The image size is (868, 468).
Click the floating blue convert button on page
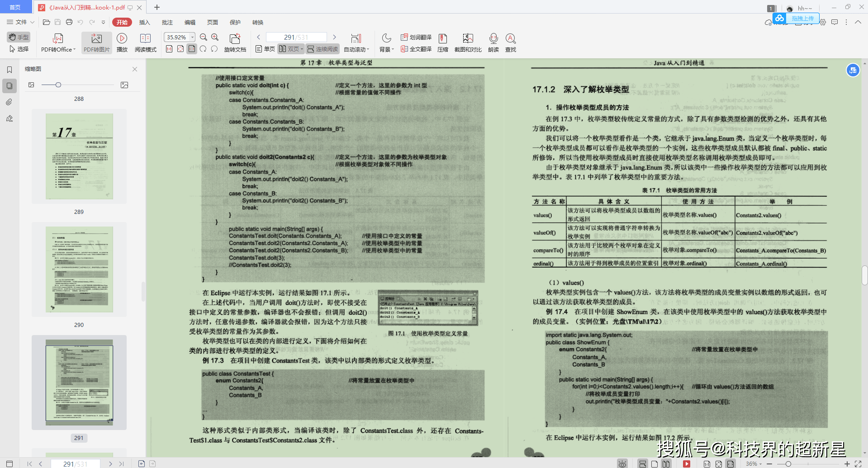point(853,70)
